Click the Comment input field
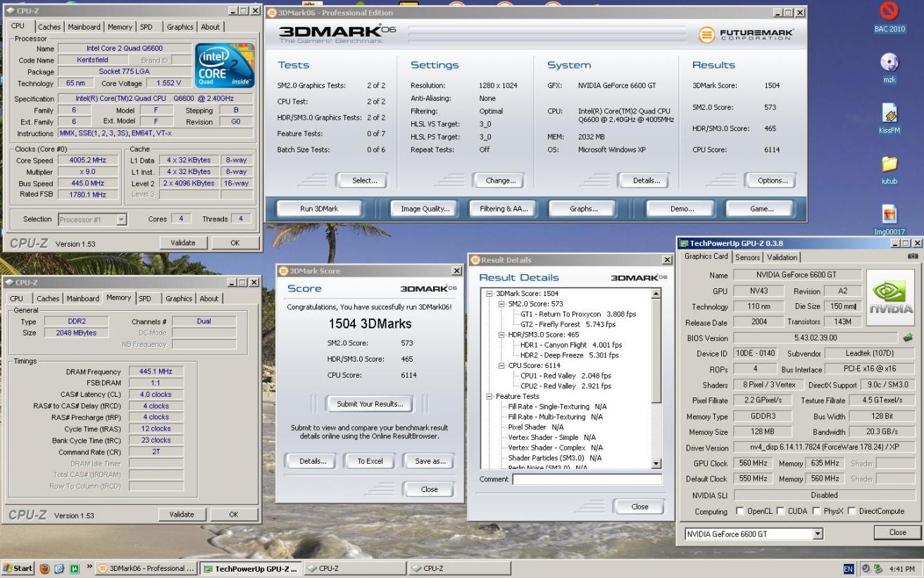924x578 pixels. pyautogui.click(x=587, y=479)
